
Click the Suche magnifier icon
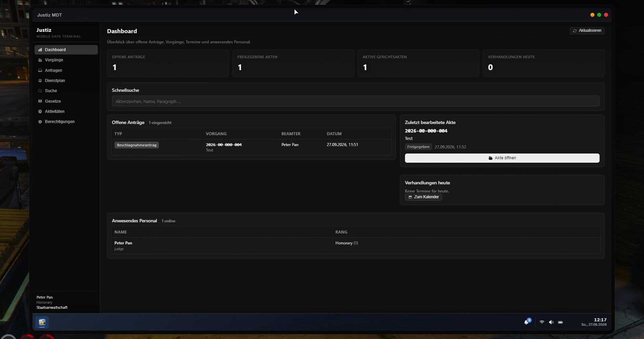[40, 91]
